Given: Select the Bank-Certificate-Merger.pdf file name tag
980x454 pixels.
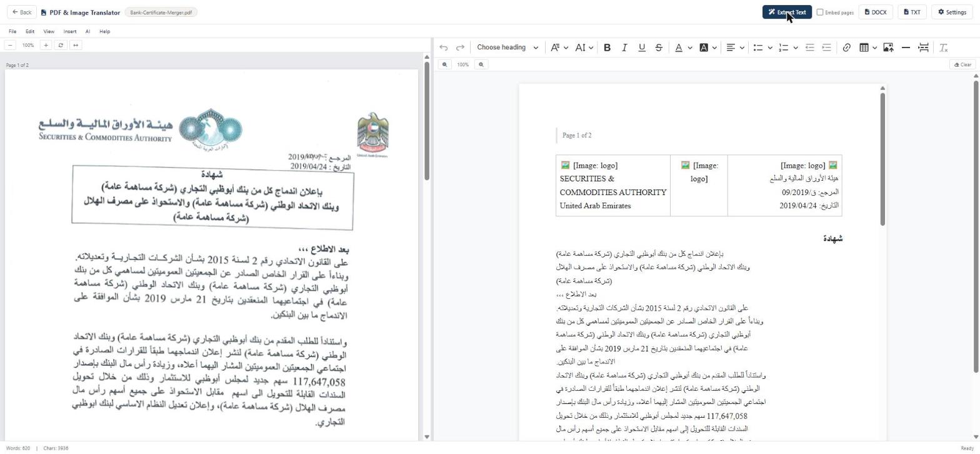Looking at the screenshot, I should pyautogui.click(x=161, y=12).
